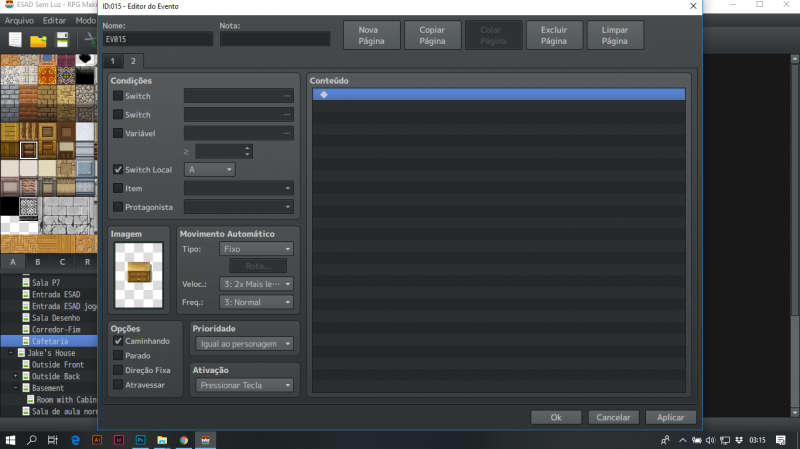Click the event image preview thumbnail
800x449 pixels.
click(x=139, y=275)
